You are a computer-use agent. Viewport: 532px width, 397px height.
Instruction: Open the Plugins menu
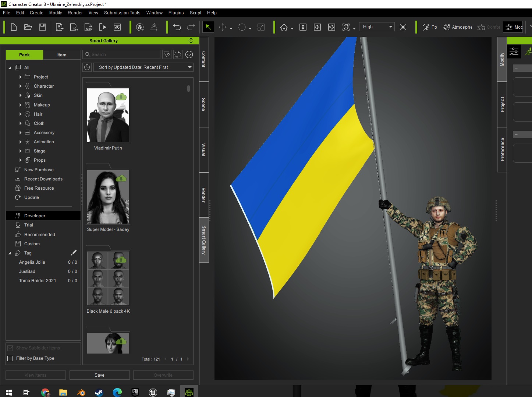176,13
